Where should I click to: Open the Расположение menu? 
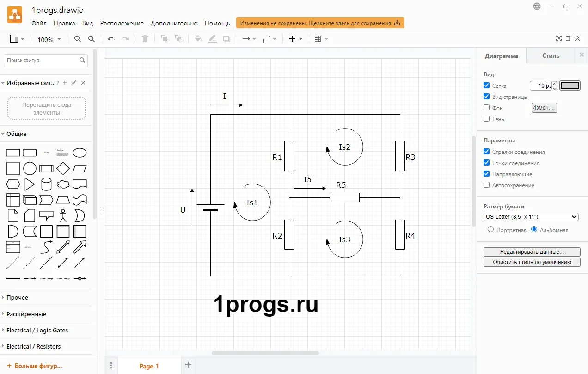(122, 23)
